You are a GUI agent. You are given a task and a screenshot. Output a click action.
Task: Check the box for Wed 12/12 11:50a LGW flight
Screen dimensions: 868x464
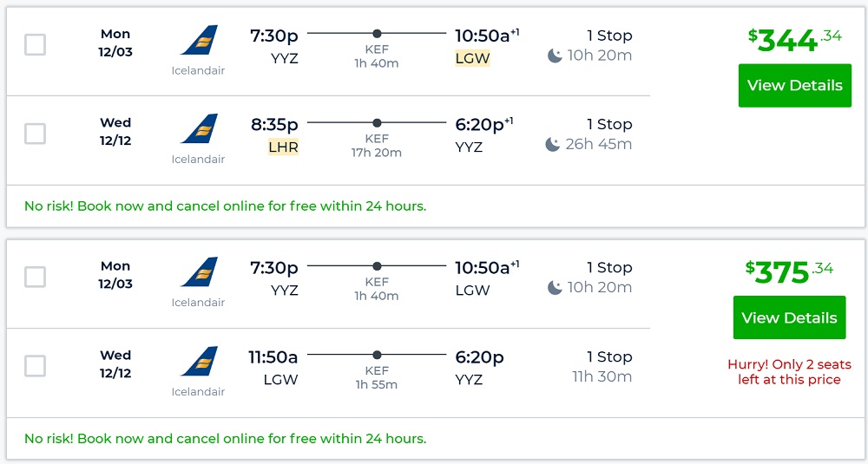35,366
